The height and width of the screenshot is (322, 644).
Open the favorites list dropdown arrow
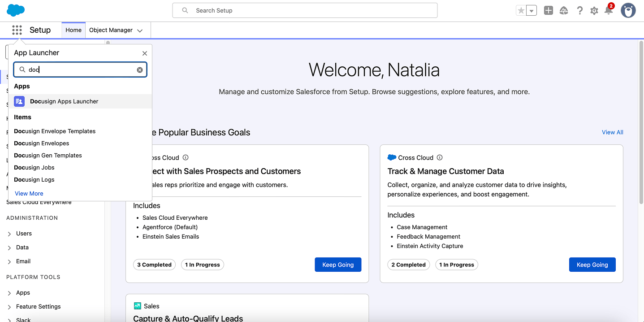click(x=532, y=10)
